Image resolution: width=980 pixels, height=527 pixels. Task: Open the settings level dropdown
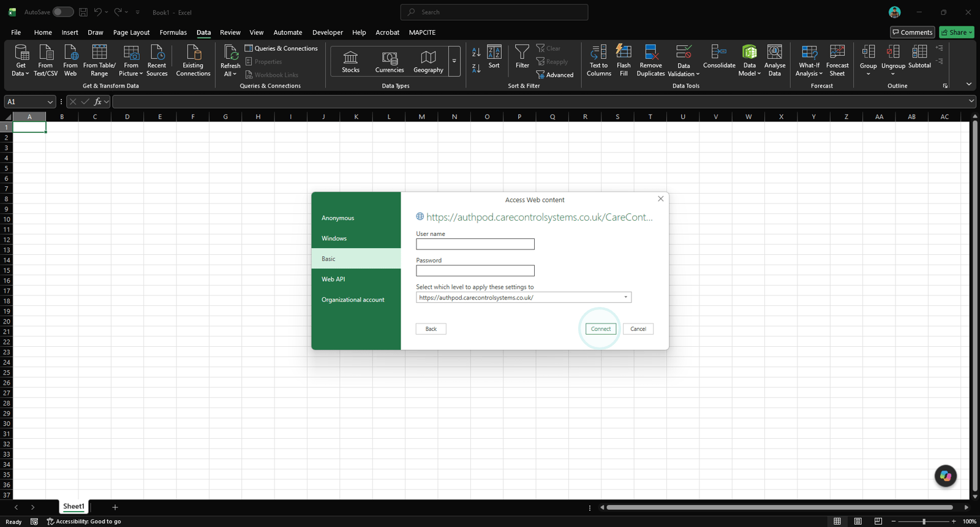[x=625, y=297]
